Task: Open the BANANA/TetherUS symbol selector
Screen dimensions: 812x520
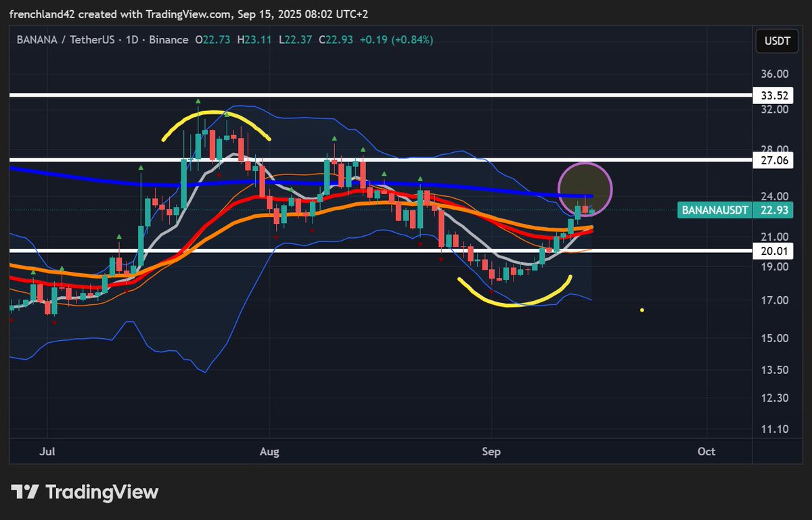Action: (65, 40)
